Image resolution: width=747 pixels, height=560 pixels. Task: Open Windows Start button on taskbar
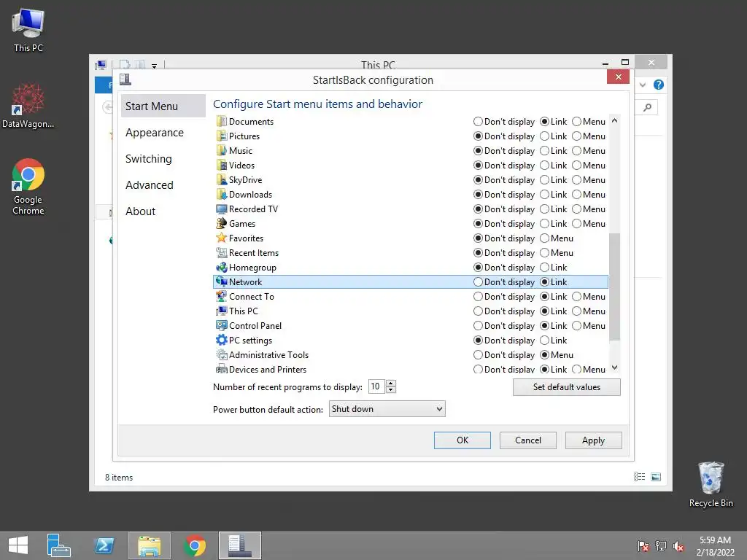(18, 545)
